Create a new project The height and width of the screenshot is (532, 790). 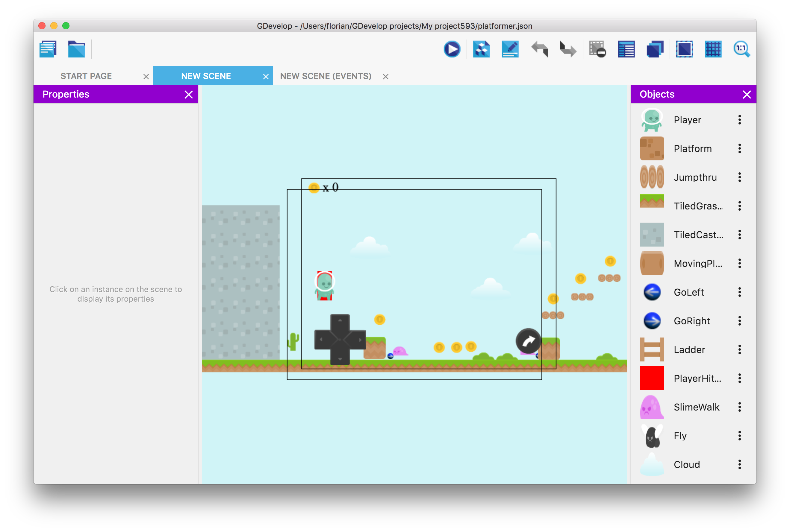point(48,49)
